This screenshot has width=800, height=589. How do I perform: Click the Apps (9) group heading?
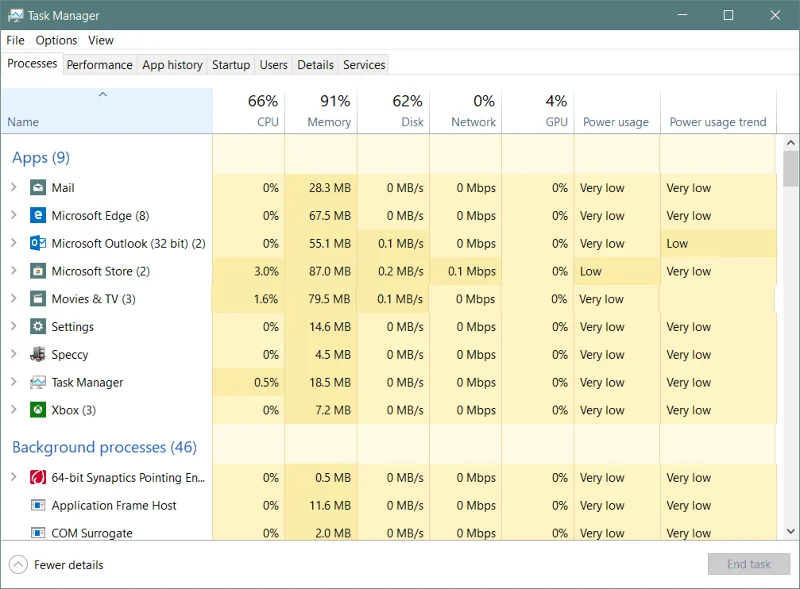pyautogui.click(x=41, y=158)
